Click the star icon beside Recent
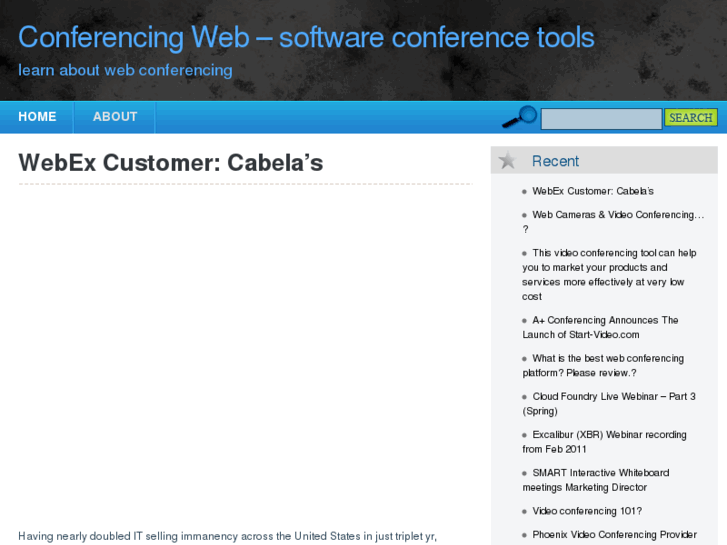 tap(507, 160)
